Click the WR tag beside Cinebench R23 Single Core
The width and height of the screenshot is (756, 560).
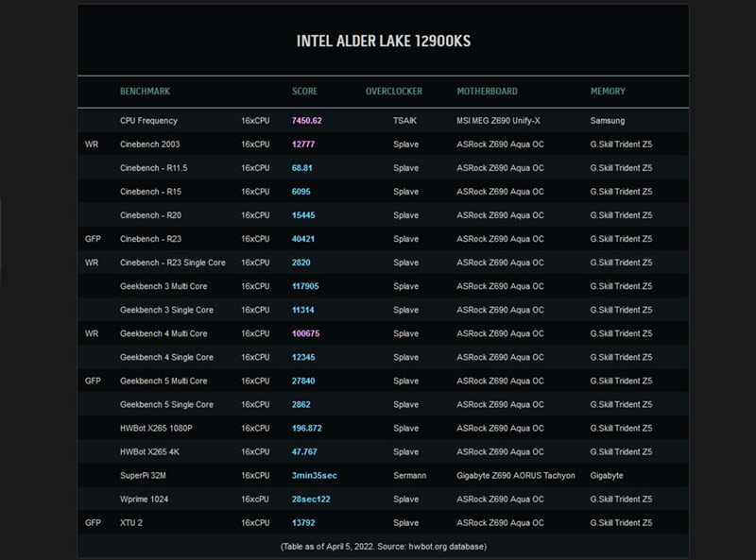coord(92,263)
